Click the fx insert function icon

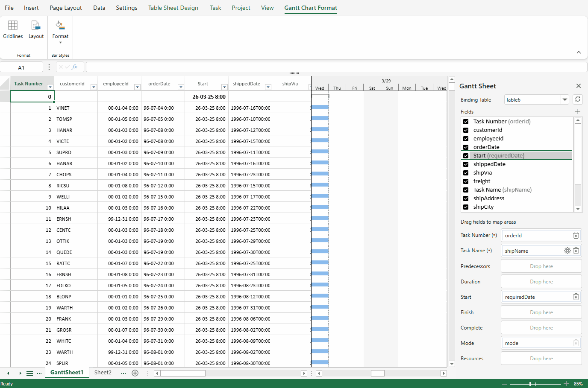point(75,67)
